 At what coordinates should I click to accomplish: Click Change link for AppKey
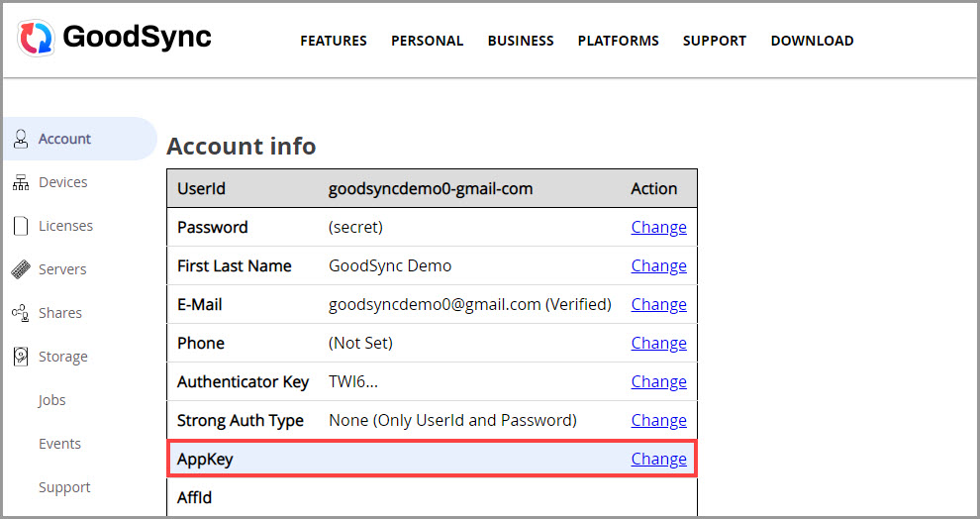tap(658, 459)
